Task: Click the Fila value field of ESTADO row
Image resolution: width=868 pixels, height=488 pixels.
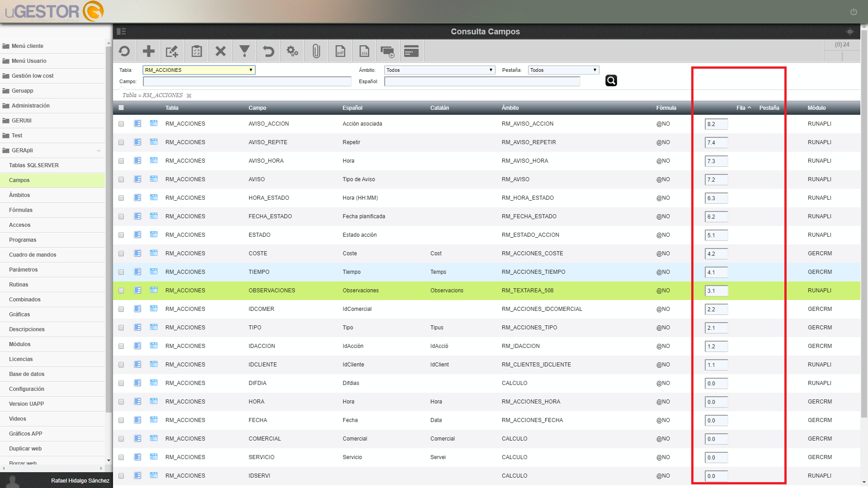Action: 716,235
